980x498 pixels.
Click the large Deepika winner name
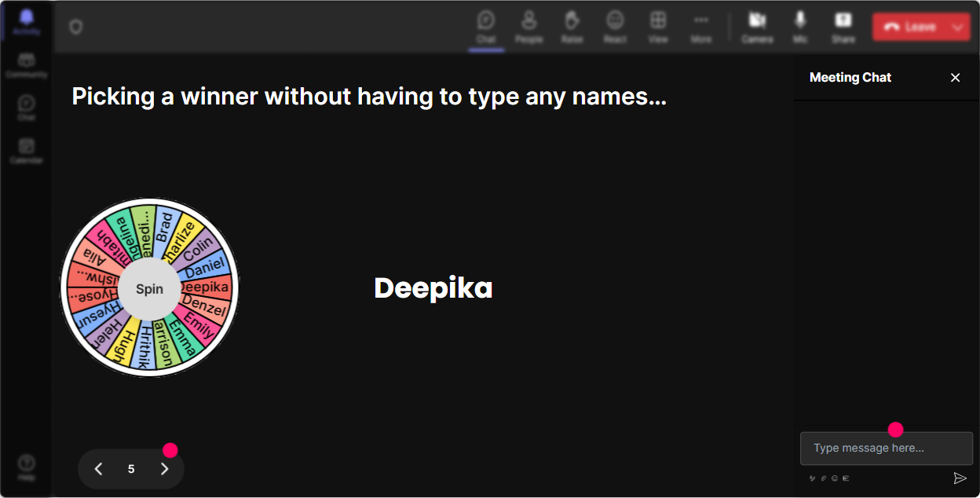pyautogui.click(x=433, y=288)
